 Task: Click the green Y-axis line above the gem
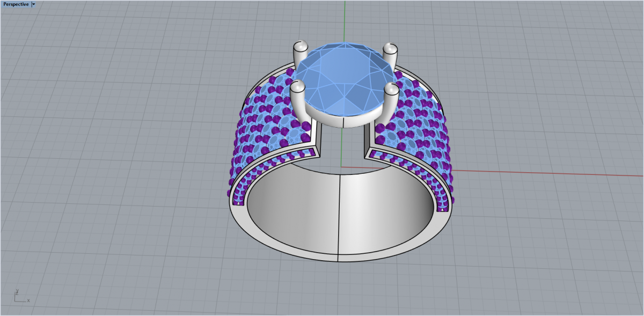tap(345, 21)
